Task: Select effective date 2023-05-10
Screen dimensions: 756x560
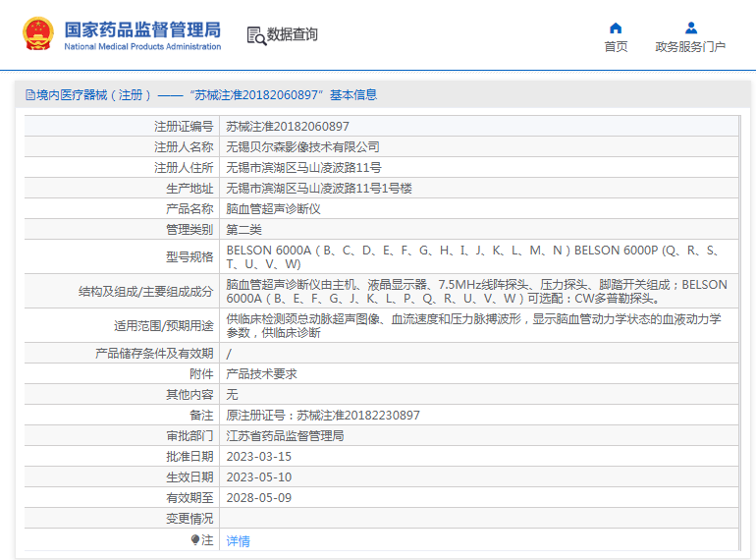Action: 259,477
